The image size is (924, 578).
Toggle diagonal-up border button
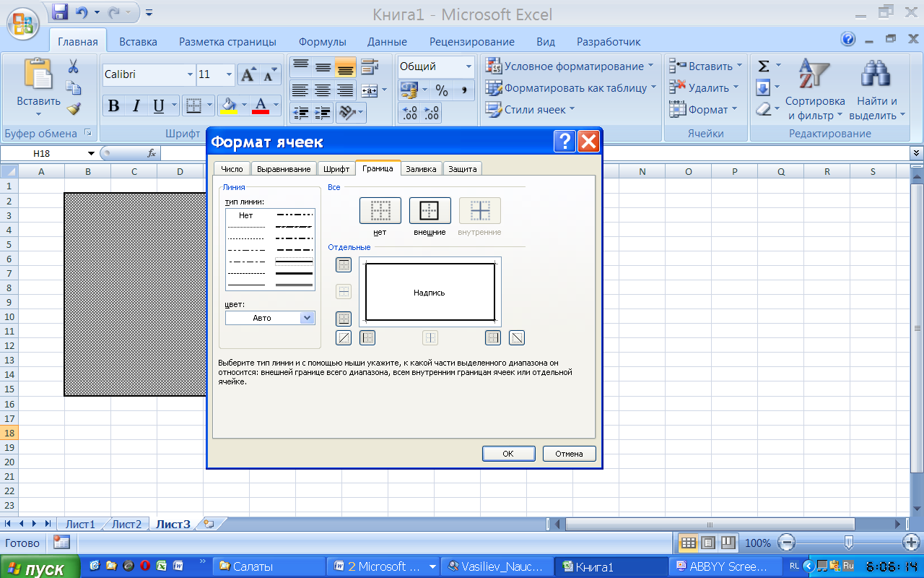click(344, 337)
